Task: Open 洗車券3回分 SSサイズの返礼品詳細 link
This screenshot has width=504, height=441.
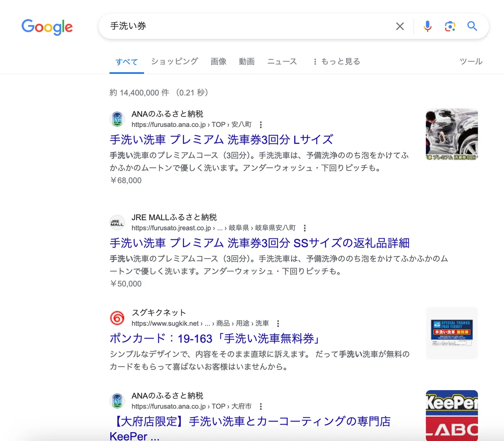Action: click(x=260, y=243)
